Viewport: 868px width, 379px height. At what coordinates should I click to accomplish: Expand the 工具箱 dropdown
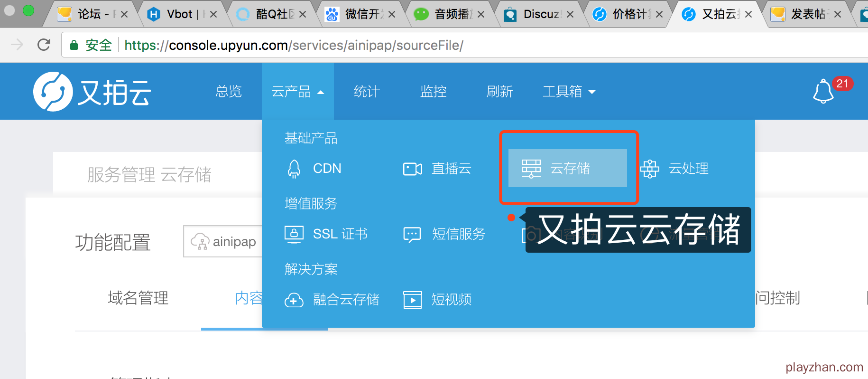pos(569,92)
